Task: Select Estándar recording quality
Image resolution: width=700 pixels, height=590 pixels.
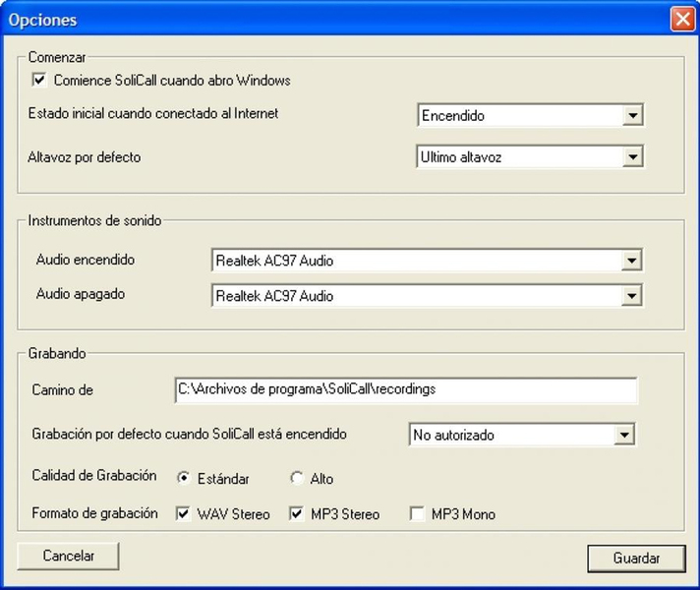Action: click(x=184, y=478)
